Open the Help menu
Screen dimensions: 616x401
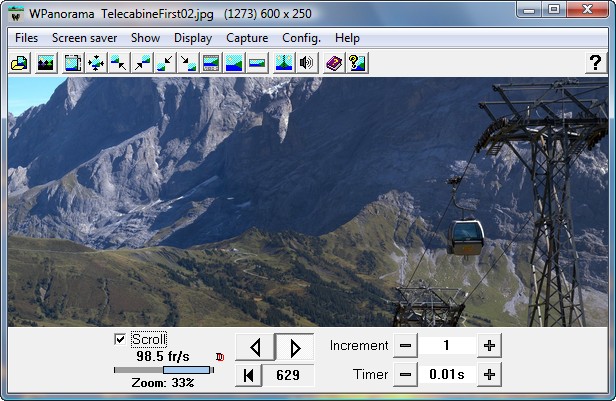(x=347, y=38)
